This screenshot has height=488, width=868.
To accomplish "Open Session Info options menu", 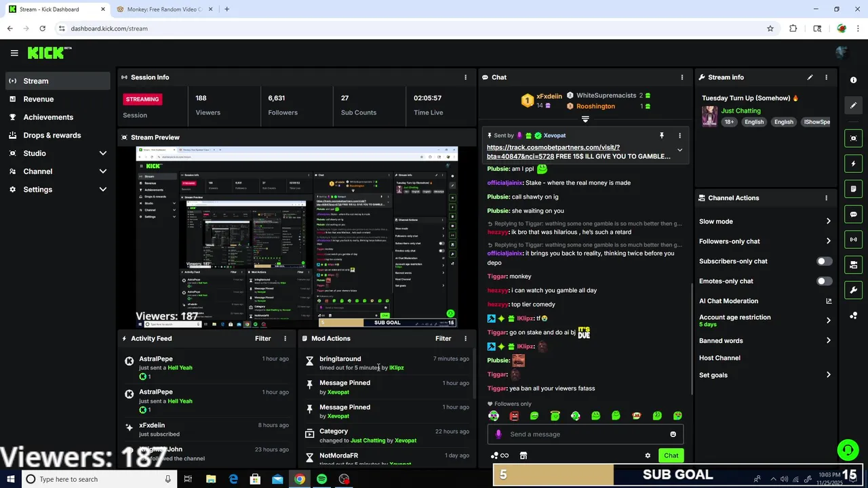I will tap(465, 77).
